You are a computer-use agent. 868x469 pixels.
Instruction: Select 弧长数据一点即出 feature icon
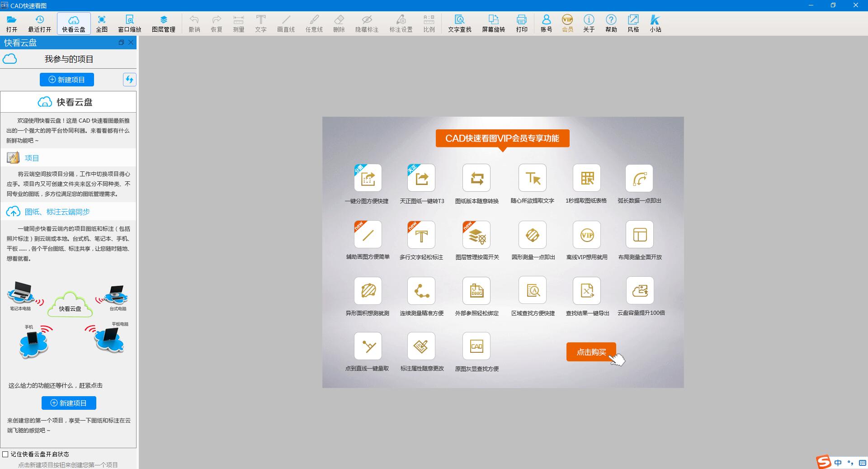(639, 178)
